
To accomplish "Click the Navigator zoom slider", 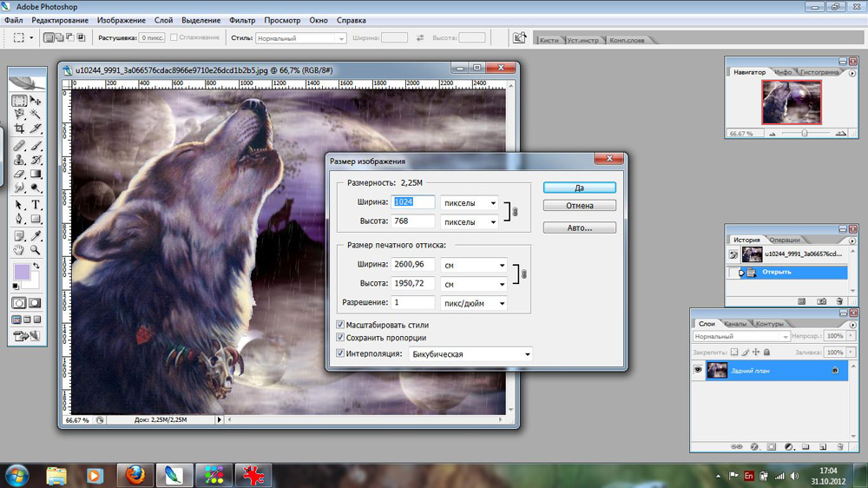I will coord(805,134).
